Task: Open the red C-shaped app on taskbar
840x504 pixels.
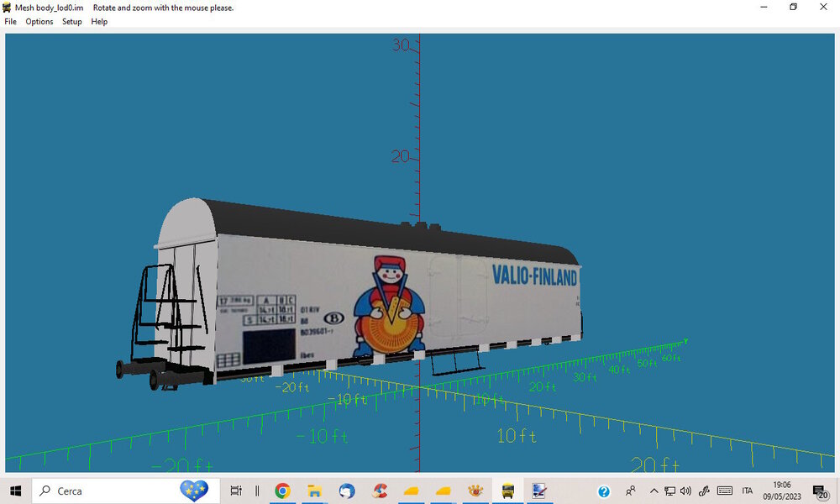Action: pyautogui.click(x=380, y=491)
